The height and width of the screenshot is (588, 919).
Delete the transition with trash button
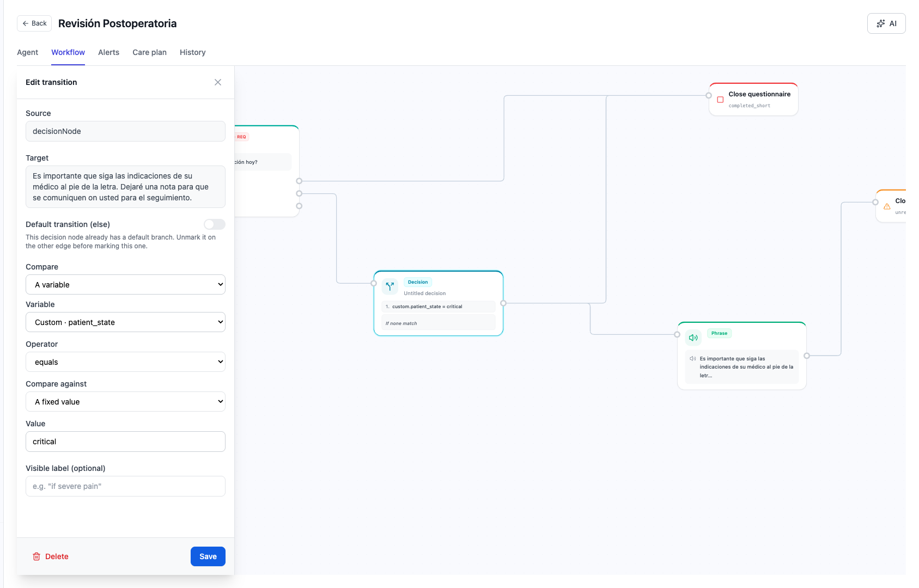click(51, 556)
